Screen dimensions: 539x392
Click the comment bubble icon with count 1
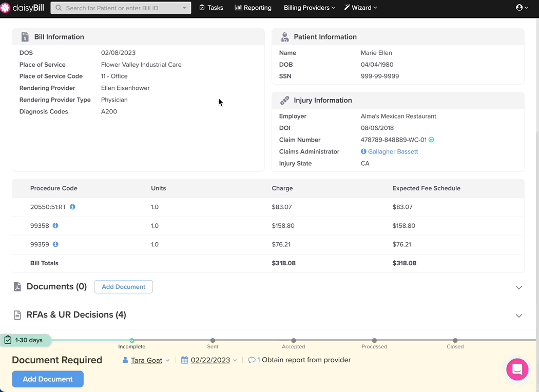252,360
